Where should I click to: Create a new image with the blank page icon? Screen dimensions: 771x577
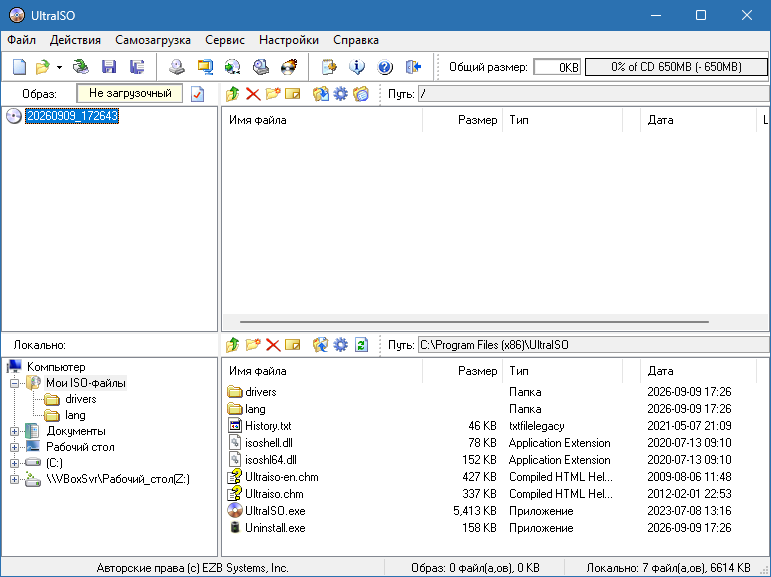[19, 66]
